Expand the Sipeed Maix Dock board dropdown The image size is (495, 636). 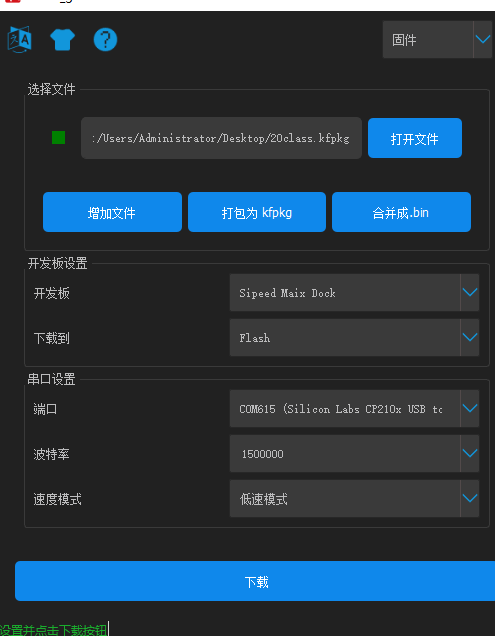[x=354, y=293]
